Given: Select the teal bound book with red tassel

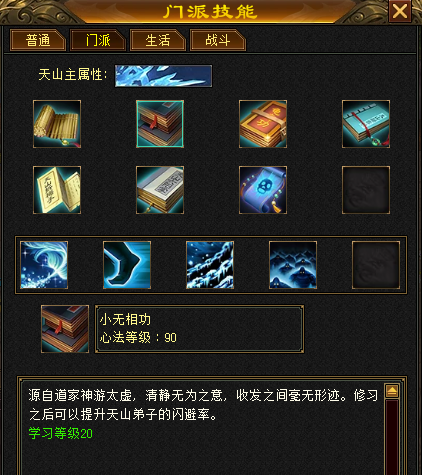Looking at the screenshot, I should 366,124.
